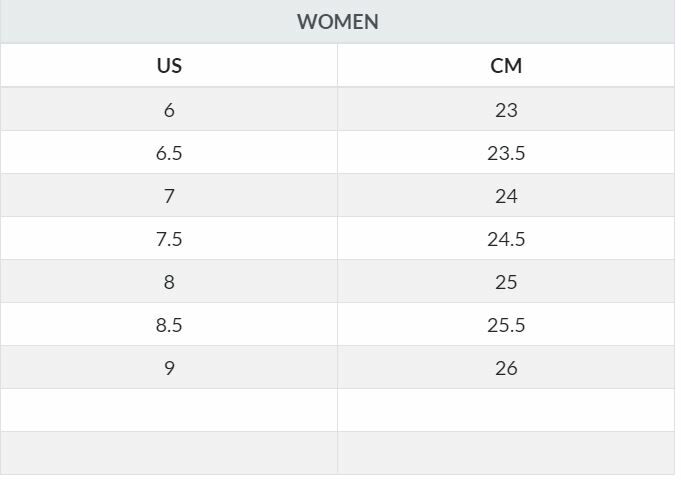The width and height of the screenshot is (681, 480).
Task: Click the WOMEN table header
Action: point(338,21)
